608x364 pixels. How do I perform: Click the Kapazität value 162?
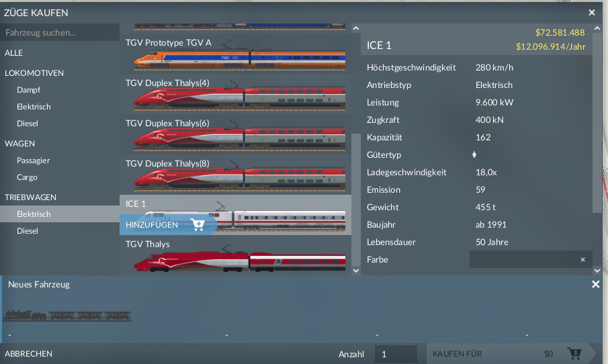point(483,137)
